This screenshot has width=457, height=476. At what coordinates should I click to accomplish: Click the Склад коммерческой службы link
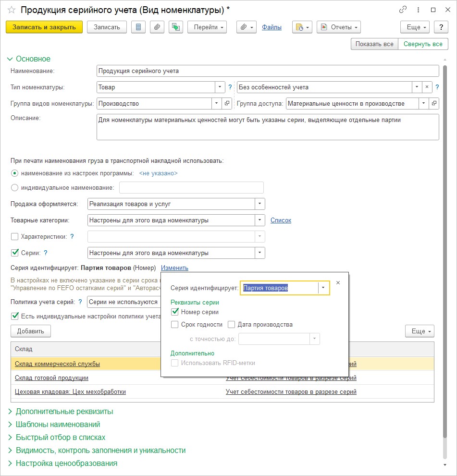point(57,364)
